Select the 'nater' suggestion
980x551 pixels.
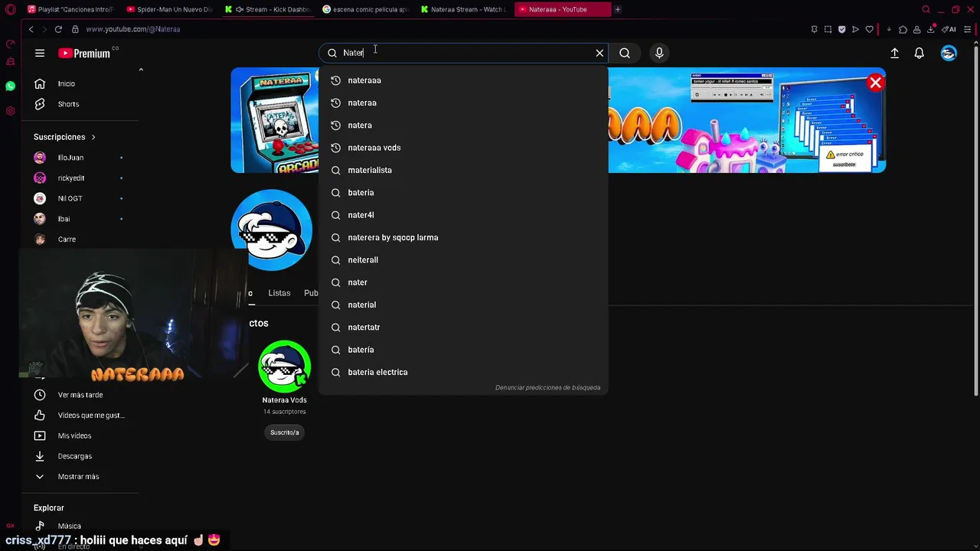click(463, 282)
